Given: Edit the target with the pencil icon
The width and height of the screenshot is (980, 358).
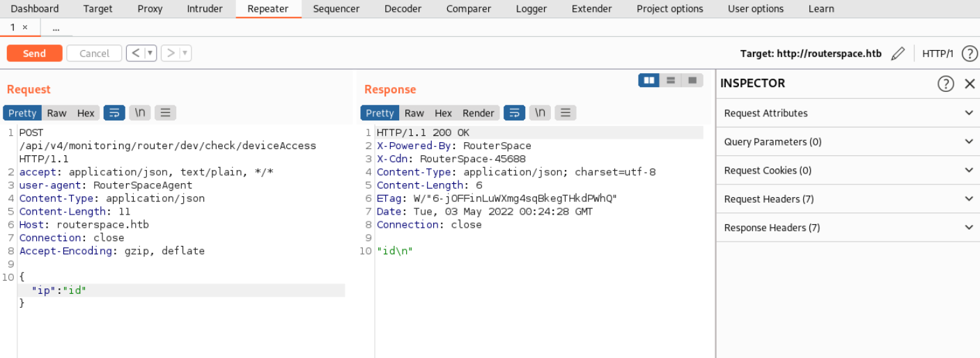Looking at the screenshot, I should point(898,54).
